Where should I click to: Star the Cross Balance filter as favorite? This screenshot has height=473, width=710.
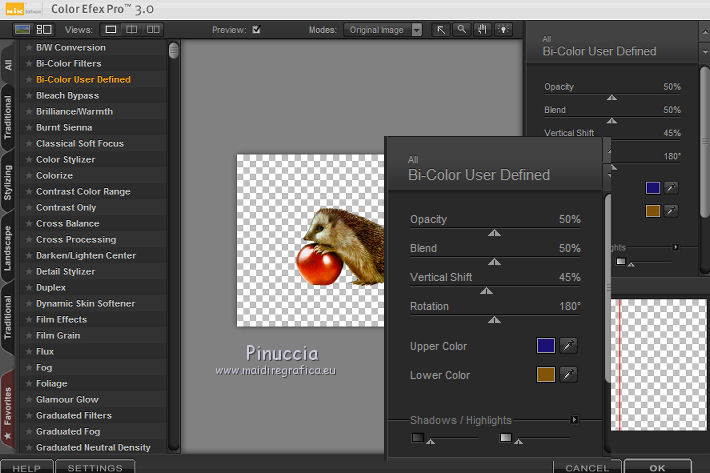tap(29, 224)
